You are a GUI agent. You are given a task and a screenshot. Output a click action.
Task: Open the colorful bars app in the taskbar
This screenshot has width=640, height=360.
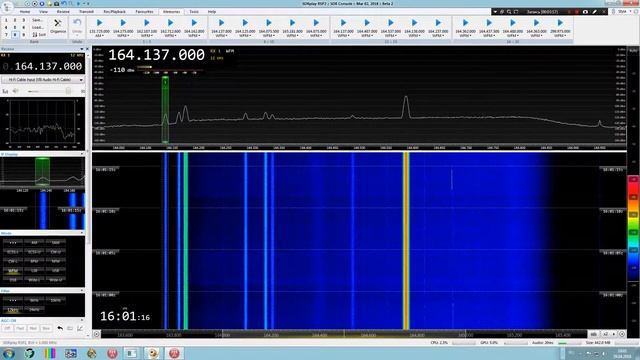coord(50,353)
